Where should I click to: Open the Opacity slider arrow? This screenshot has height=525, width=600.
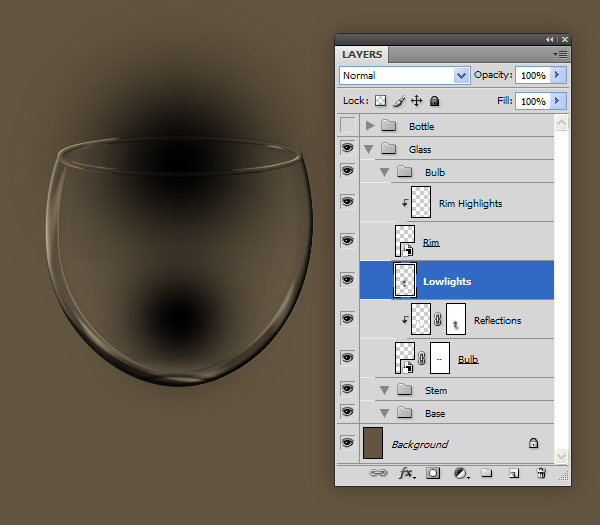point(558,75)
